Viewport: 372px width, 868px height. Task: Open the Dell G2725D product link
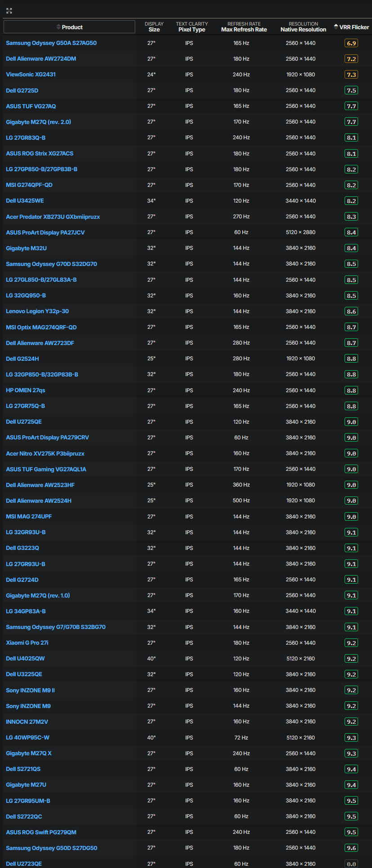[x=22, y=90]
